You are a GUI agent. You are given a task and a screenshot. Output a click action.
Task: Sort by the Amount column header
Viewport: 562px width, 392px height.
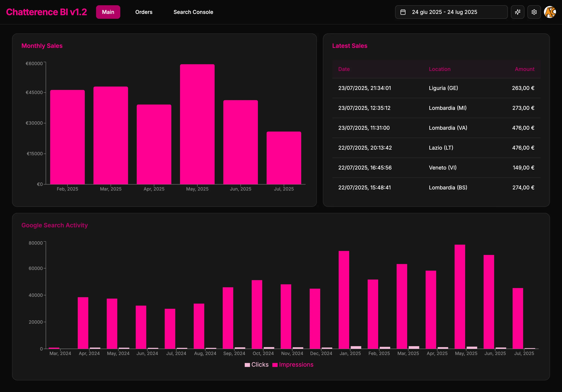[x=524, y=69]
